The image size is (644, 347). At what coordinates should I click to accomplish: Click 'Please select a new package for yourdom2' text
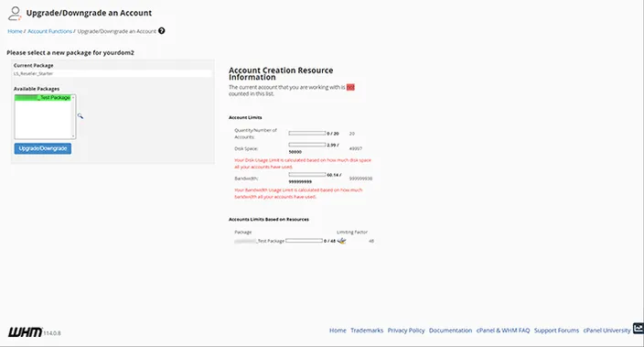tap(70, 52)
